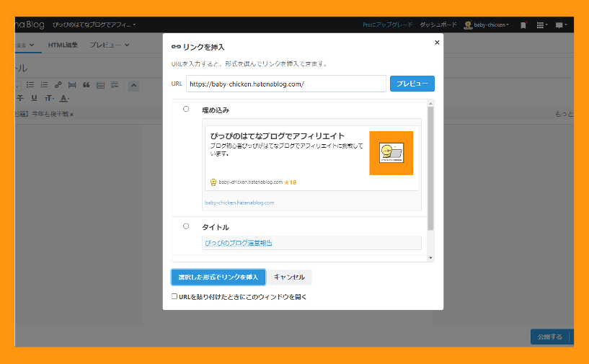Click the insert link chain icon in toolbar
589x364 pixels.
58,85
